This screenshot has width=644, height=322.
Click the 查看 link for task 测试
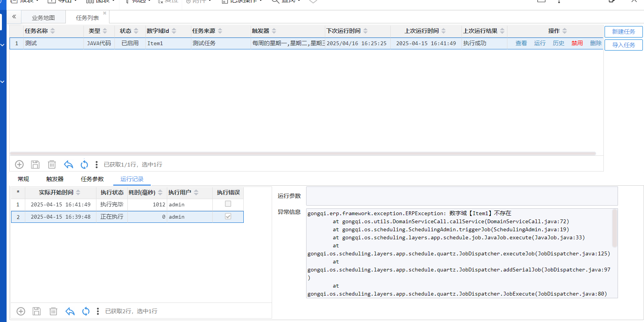pyautogui.click(x=521, y=43)
